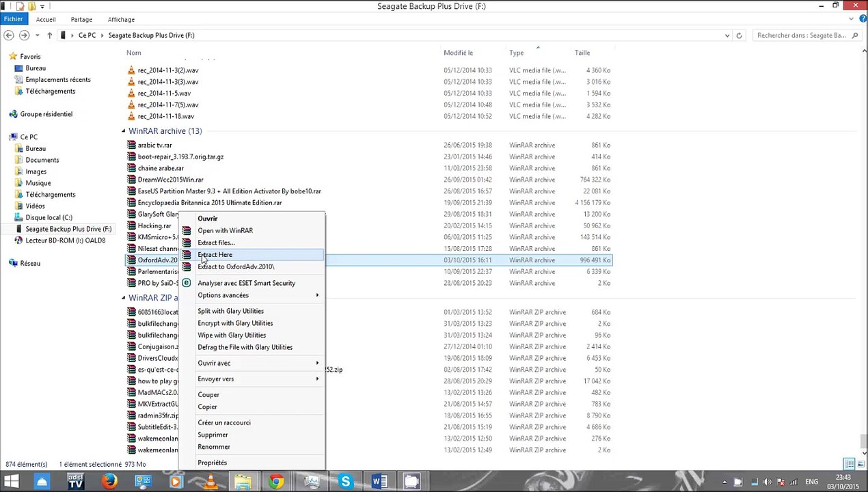The width and height of the screenshot is (868, 492).
Task: Select Disque local (C:) in sidebar
Action: tap(49, 217)
